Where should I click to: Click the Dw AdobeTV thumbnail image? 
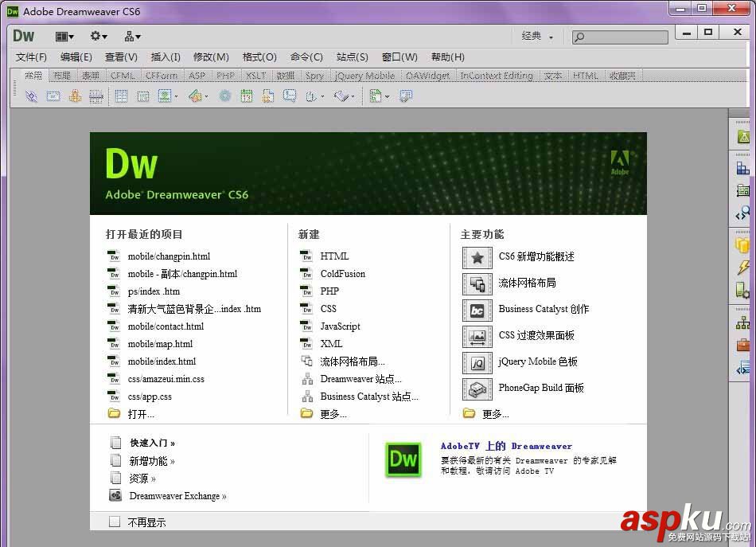point(403,459)
